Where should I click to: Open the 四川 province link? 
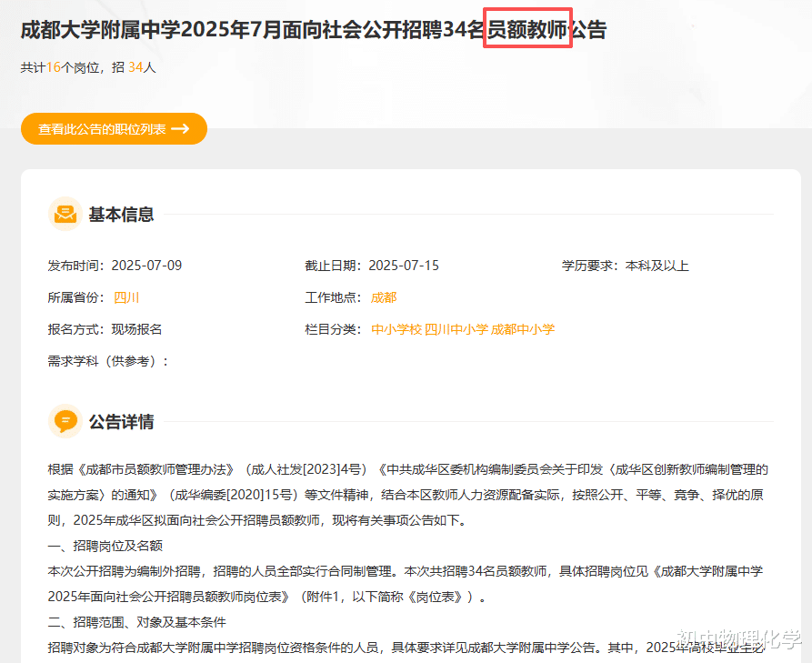click(x=126, y=297)
